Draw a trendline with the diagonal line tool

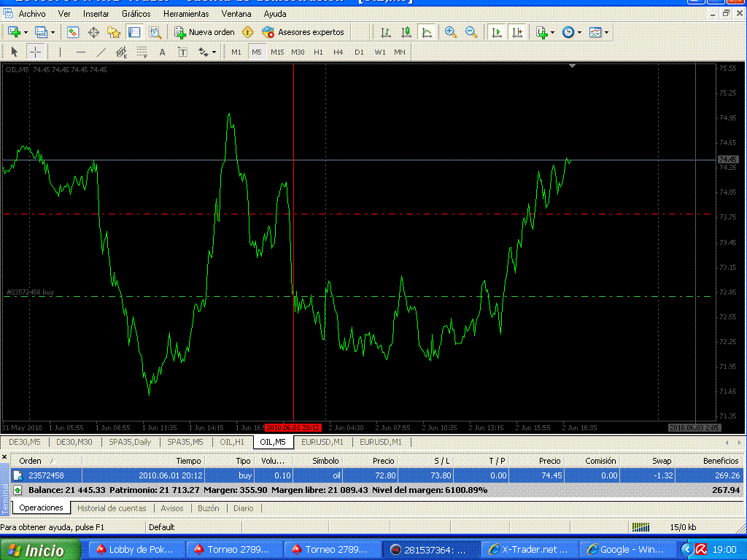point(101,52)
